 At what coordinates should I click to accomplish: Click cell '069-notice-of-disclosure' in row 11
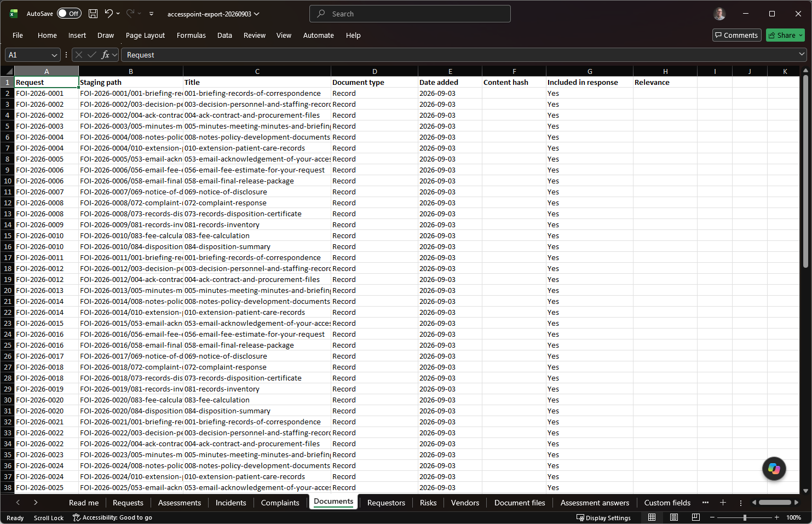[257, 192]
